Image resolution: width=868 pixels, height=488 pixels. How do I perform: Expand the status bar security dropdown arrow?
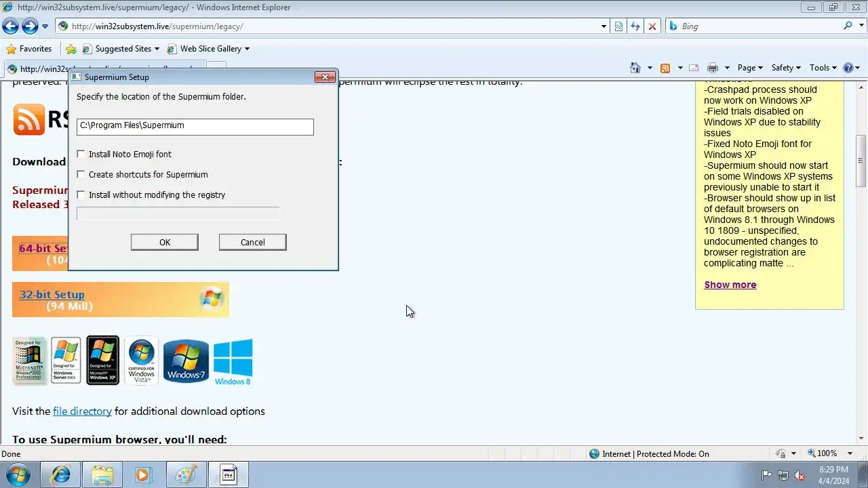tap(793, 454)
